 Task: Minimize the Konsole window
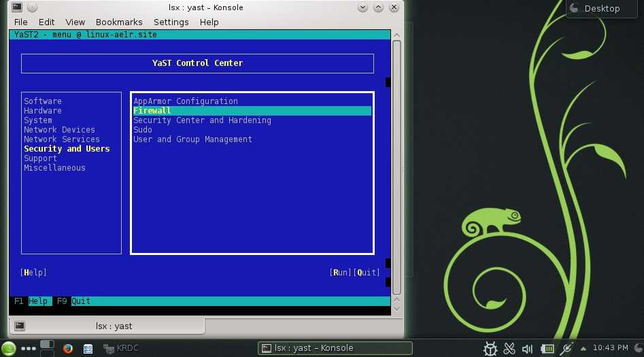pyautogui.click(x=362, y=7)
